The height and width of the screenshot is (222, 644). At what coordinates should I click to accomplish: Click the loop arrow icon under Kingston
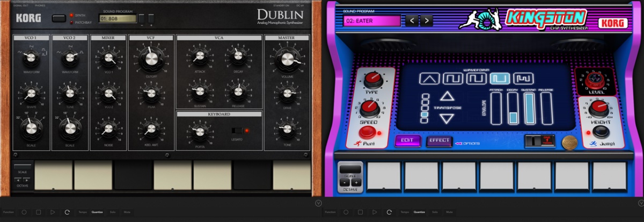coord(389,212)
